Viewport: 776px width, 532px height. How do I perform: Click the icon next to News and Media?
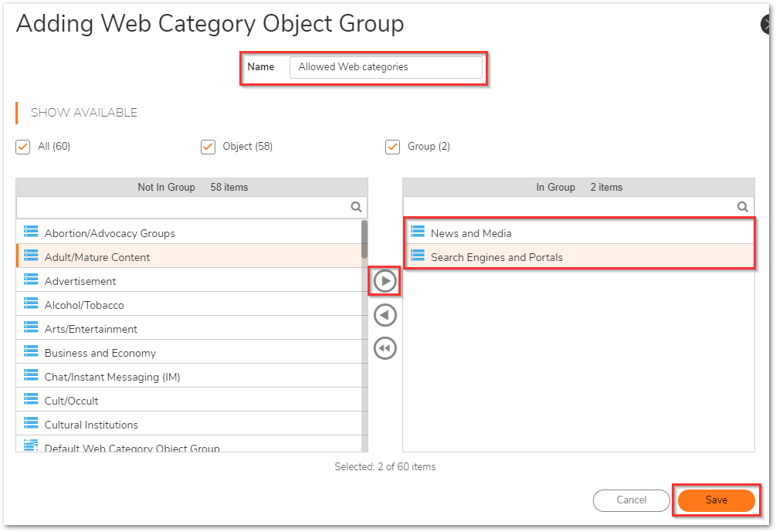pyautogui.click(x=418, y=232)
